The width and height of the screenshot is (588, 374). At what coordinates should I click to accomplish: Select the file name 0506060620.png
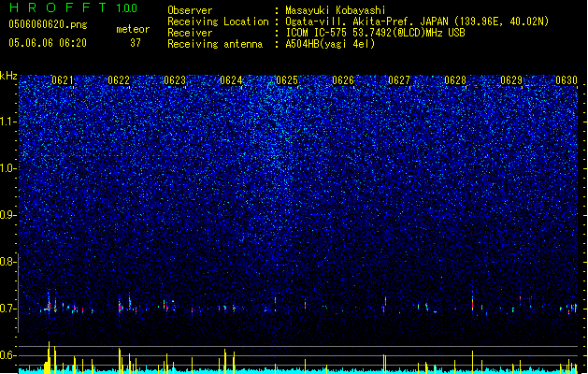click(48, 24)
